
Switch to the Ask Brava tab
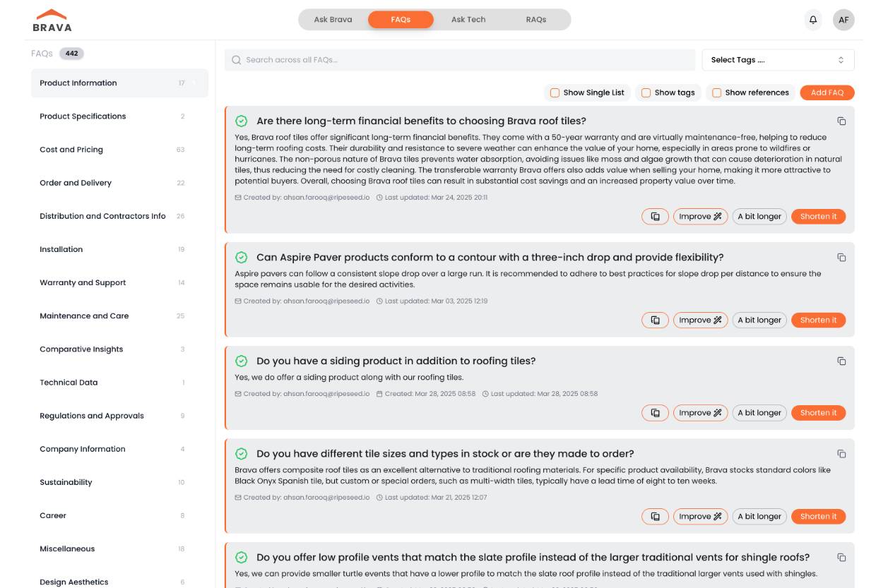tap(333, 20)
